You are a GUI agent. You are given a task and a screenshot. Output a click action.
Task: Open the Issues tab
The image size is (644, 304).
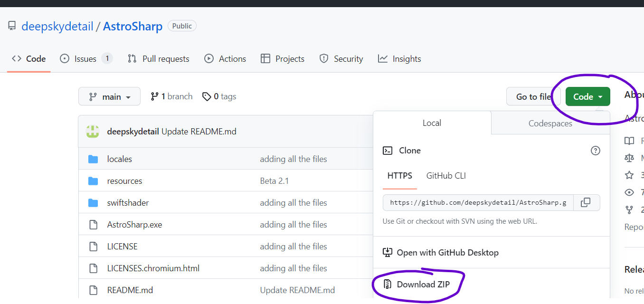tap(85, 59)
